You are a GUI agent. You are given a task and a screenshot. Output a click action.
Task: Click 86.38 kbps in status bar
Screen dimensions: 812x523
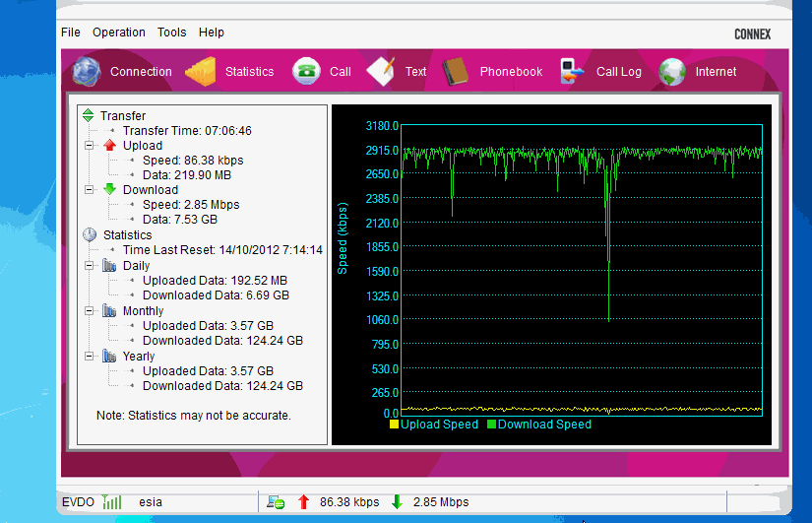pos(349,501)
